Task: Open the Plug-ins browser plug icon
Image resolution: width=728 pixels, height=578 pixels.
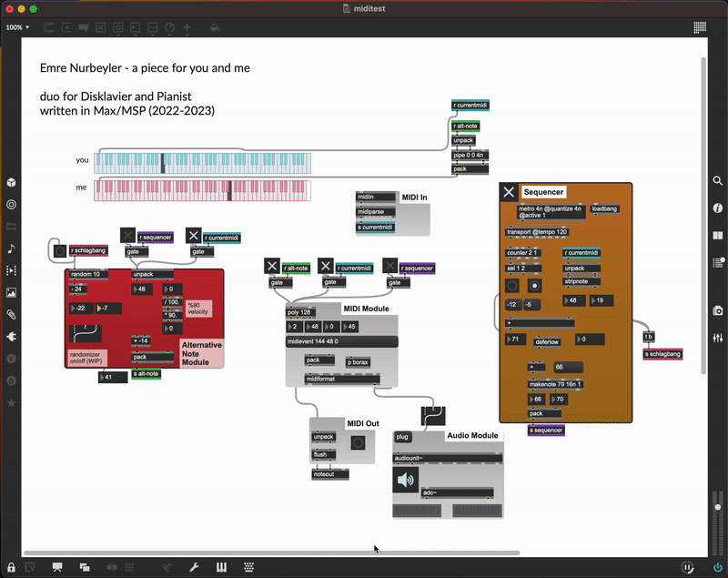Action: [x=11, y=336]
